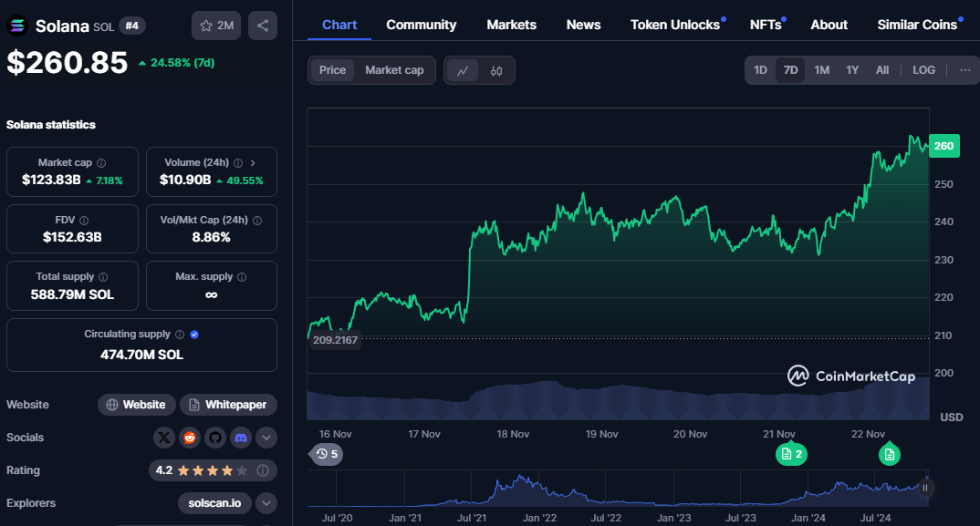Set chart range to 1D

click(760, 70)
